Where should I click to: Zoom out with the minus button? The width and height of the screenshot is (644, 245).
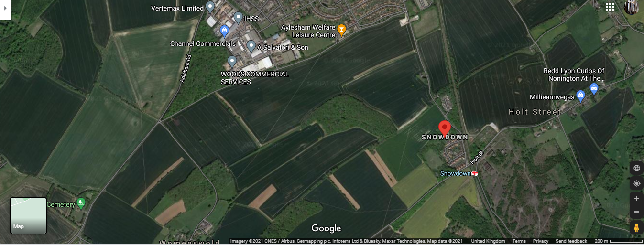636,212
